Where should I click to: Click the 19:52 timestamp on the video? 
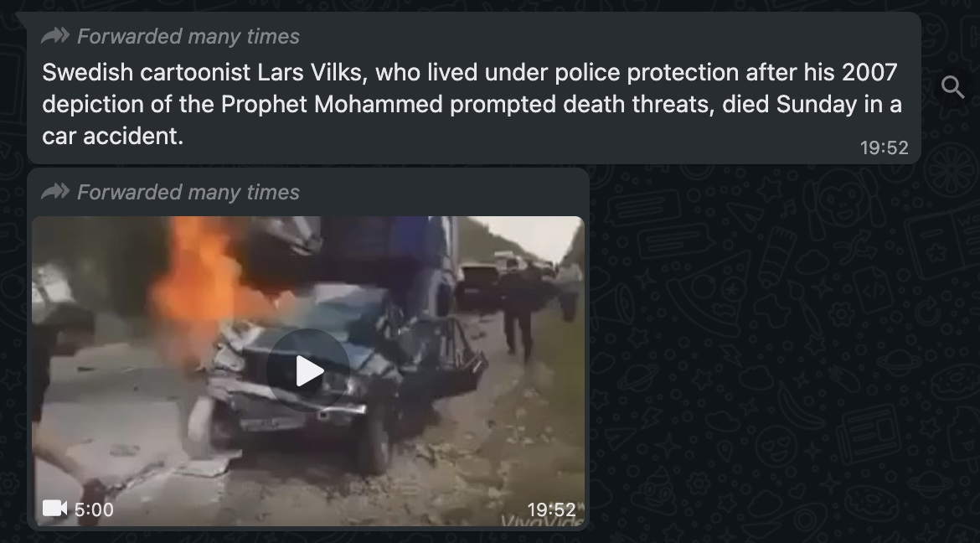(551, 509)
